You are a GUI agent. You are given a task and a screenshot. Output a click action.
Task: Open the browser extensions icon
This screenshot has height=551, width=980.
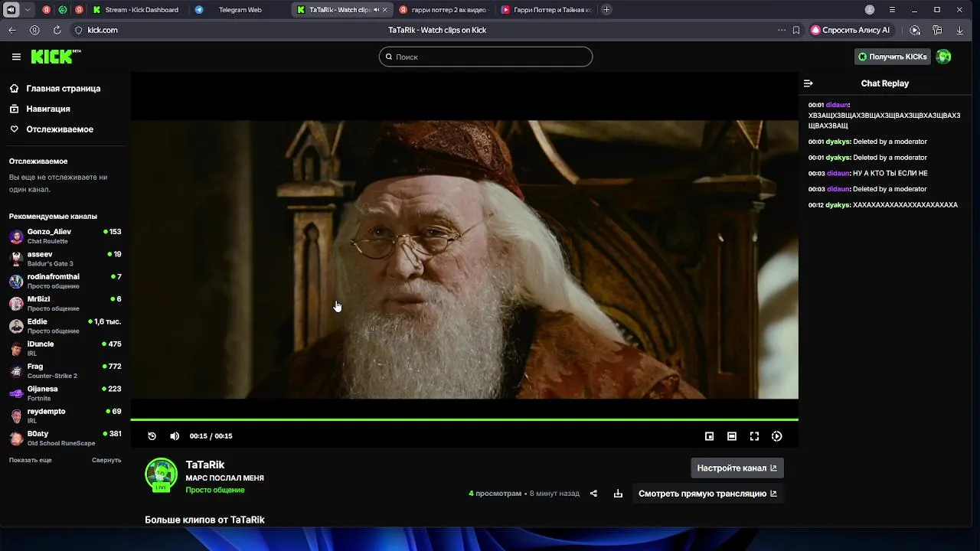[937, 30]
